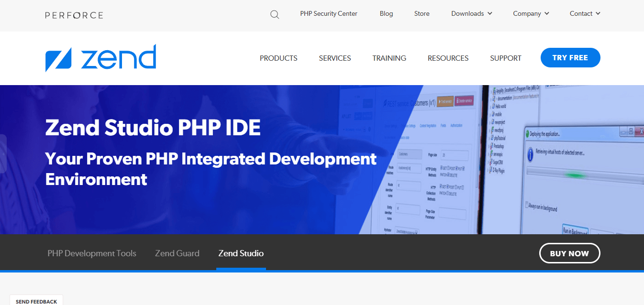
Task: Switch to Zend Guard tab
Action: pyautogui.click(x=177, y=253)
